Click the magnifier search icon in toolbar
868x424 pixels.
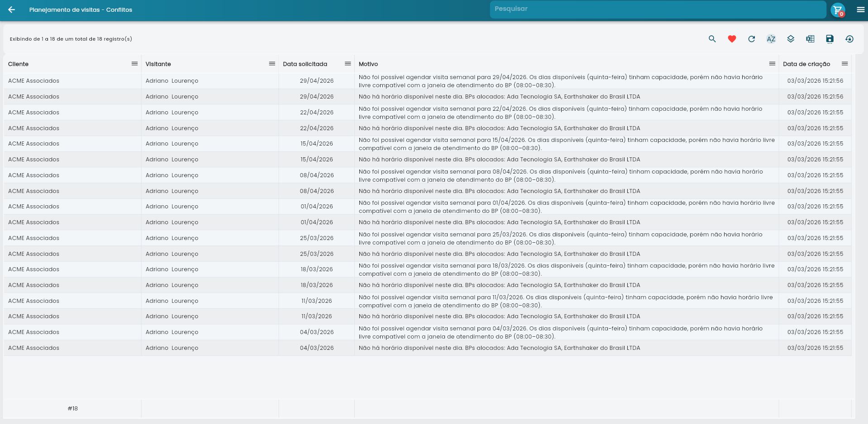pos(712,39)
